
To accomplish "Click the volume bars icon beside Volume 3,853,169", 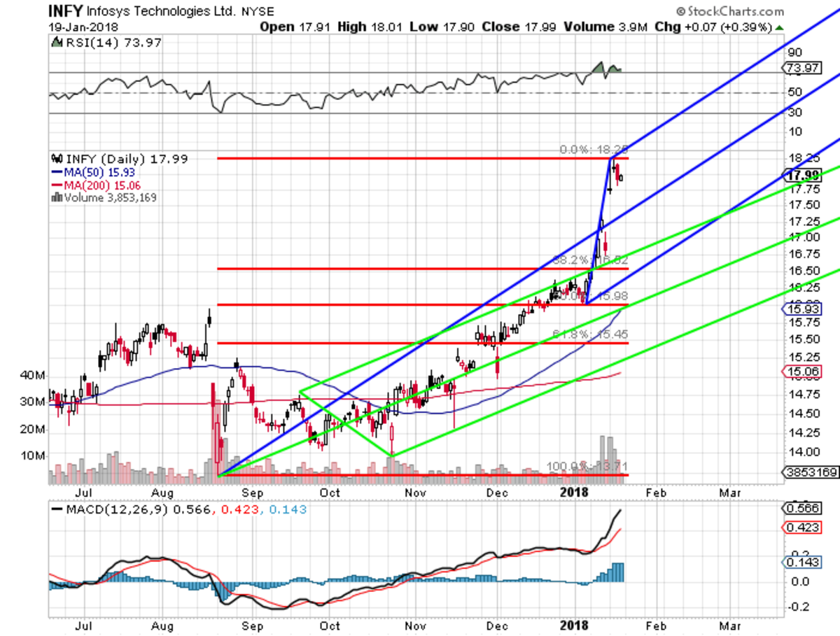I will 57,198.
